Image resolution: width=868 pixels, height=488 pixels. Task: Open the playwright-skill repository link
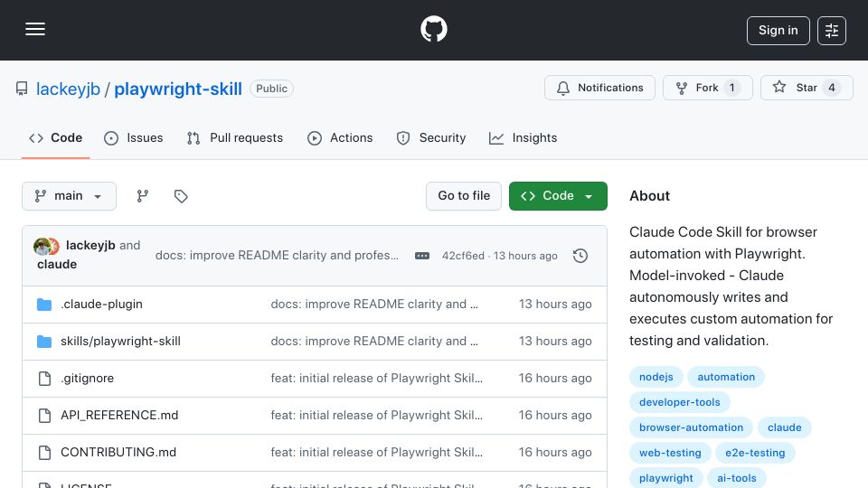click(x=178, y=89)
